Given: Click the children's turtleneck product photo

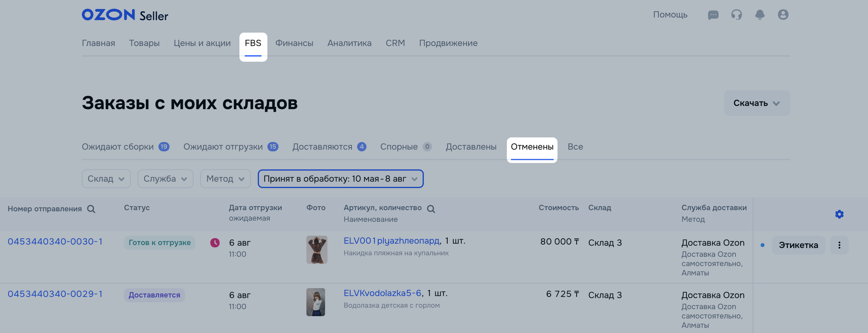Looking at the screenshot, I should tap(316, 302).
